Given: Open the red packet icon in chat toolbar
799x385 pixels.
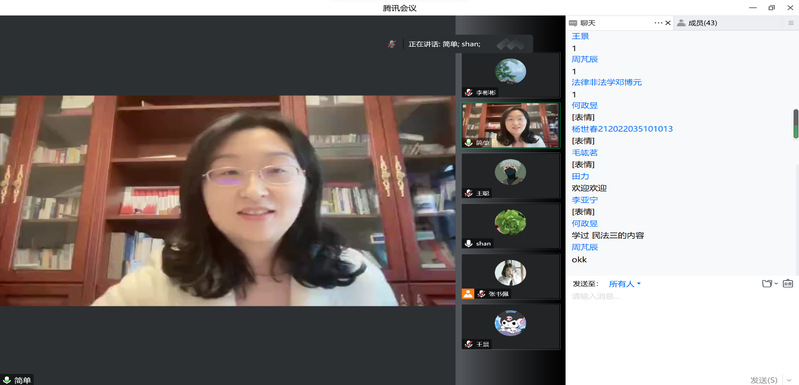Looking at the screenshot, I should click(788, 284).
